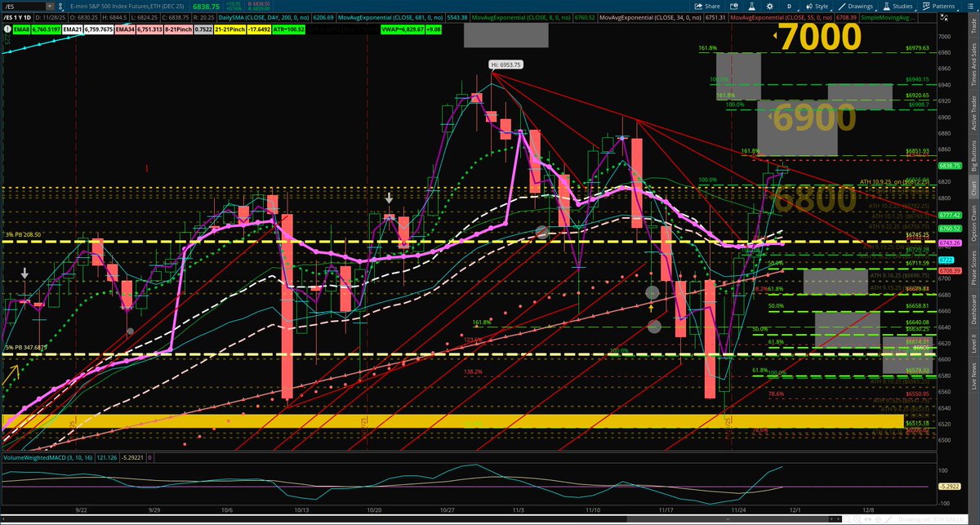The width and height of the screenshot is (980, 525).
Task: Click the 6838.75 last price axis tag
Action: coord(948,166)
